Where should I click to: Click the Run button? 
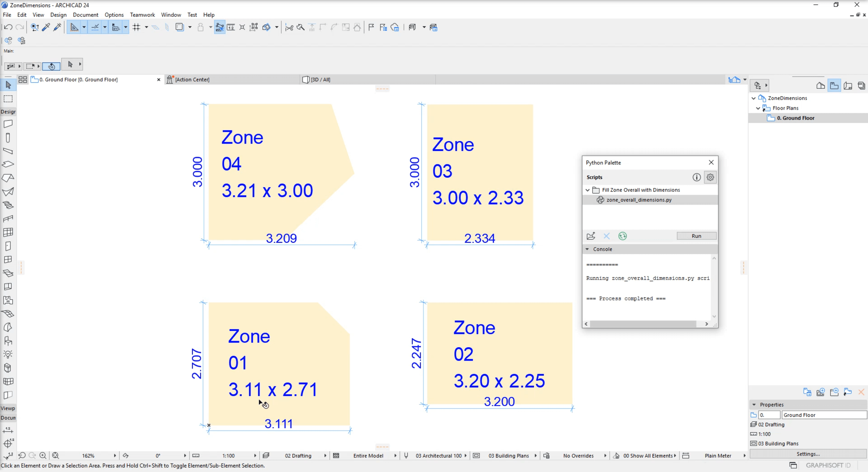point(696,236)
